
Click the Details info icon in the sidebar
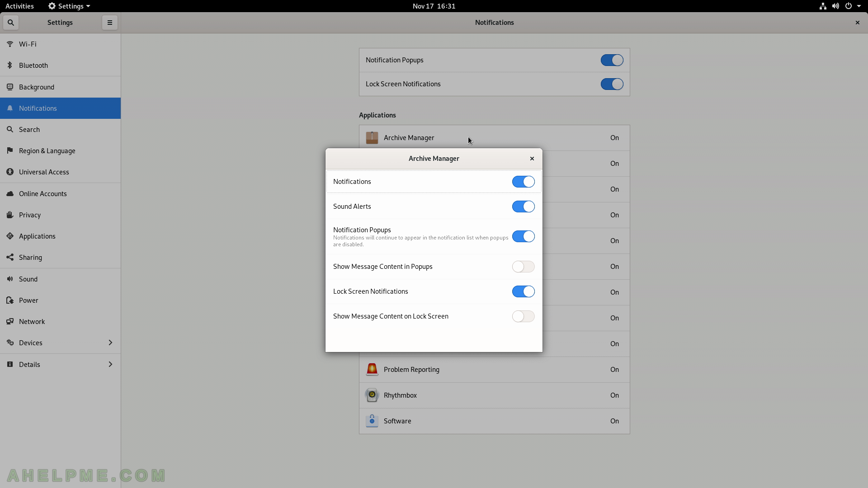pos(10,364)
